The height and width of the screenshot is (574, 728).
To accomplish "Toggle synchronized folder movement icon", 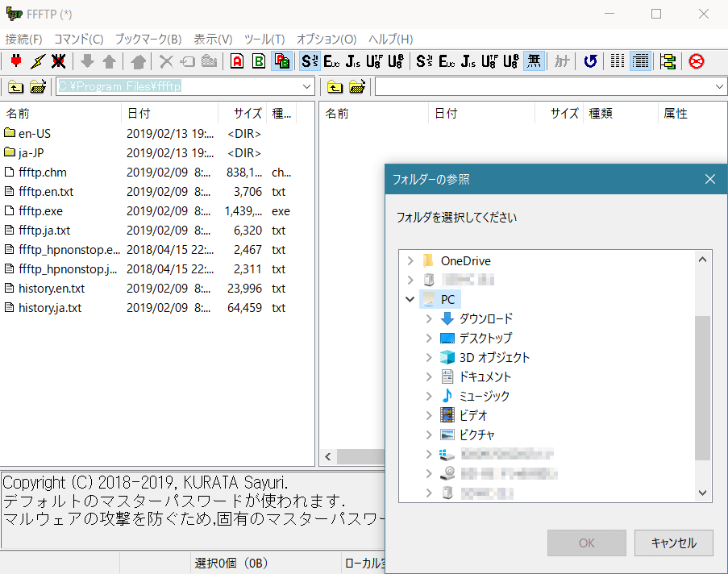I will pos(668,61).
